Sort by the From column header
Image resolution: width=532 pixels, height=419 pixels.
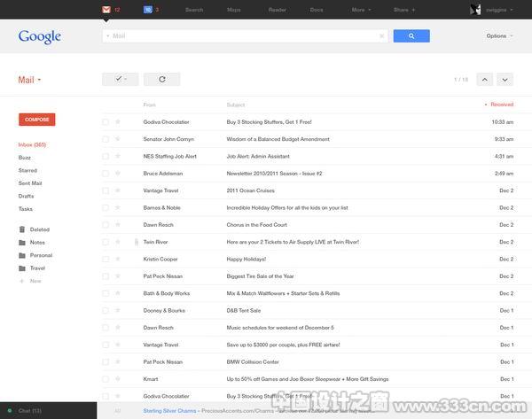[x=149, y=105]
